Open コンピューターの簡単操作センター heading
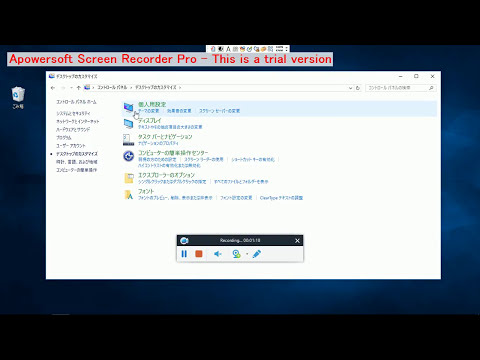Screen dimensions: 480x360 click(173, 153)
